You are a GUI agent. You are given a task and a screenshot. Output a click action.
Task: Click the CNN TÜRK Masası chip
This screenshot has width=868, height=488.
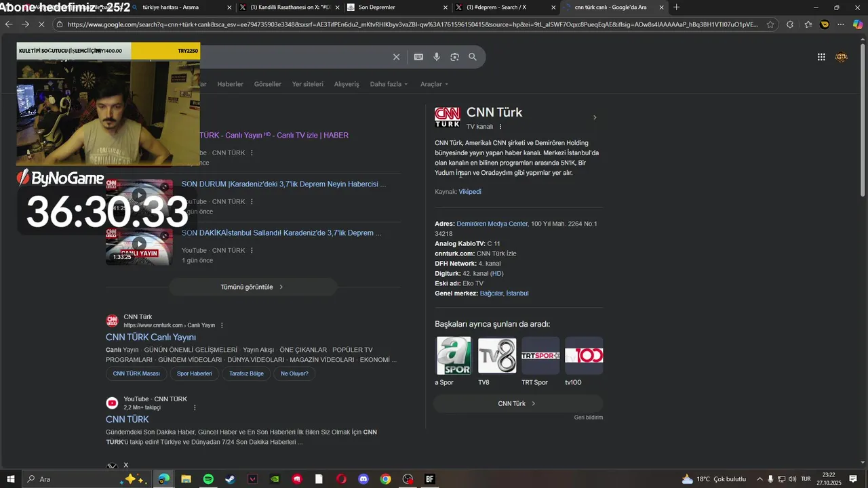tap(136, 373)
